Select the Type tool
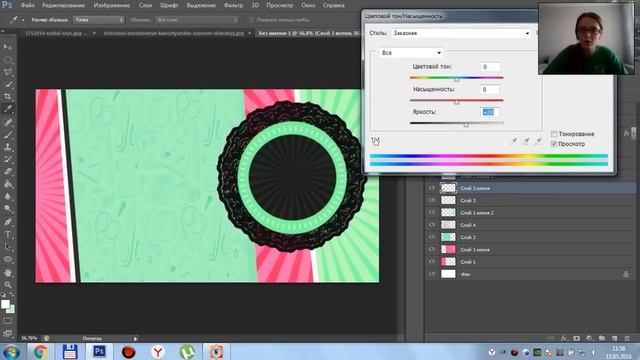 click(x=8, y=235)
